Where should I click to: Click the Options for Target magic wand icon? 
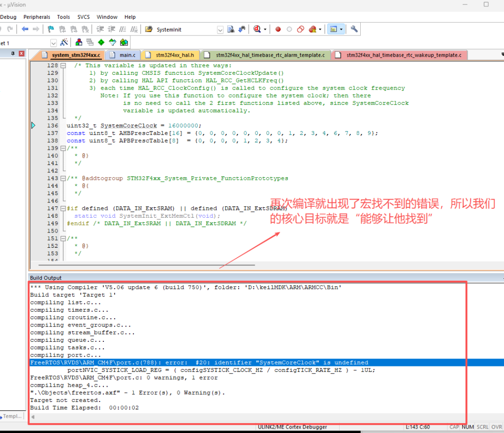coord(63,43)
